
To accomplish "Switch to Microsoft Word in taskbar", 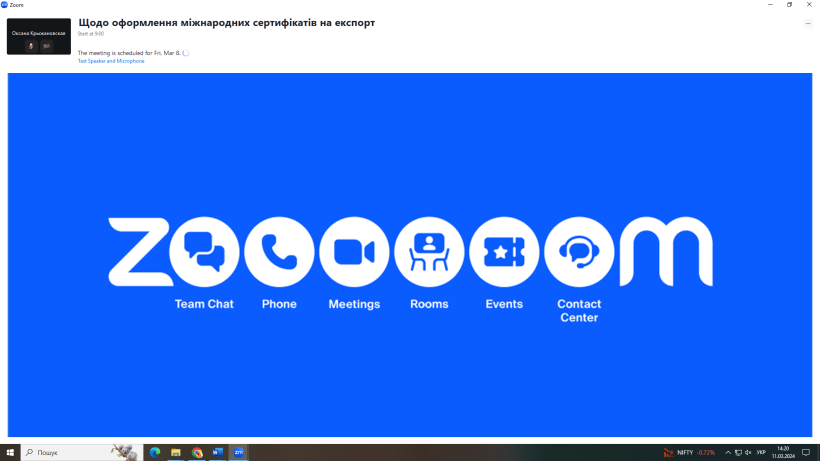I will pos(218,453).
